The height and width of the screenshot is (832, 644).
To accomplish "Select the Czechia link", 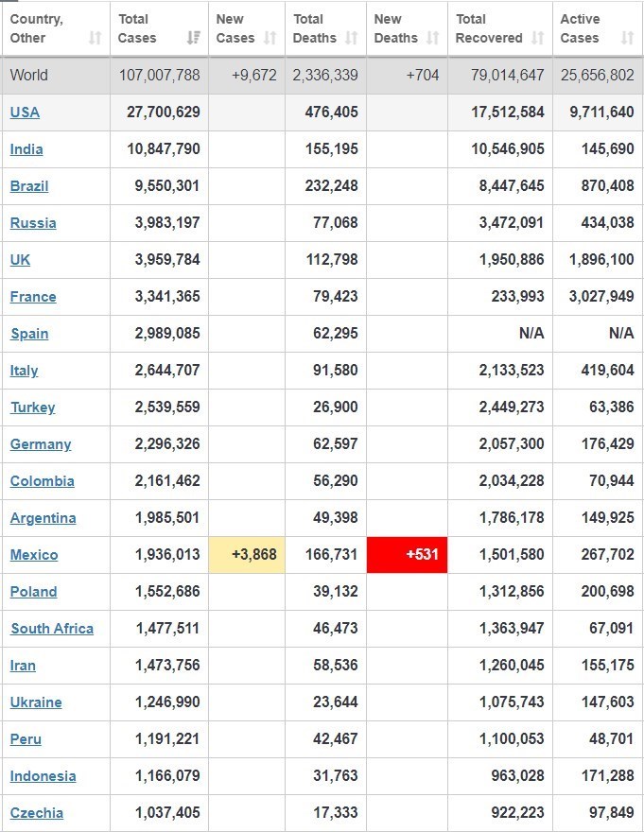I will click(37, 813).
